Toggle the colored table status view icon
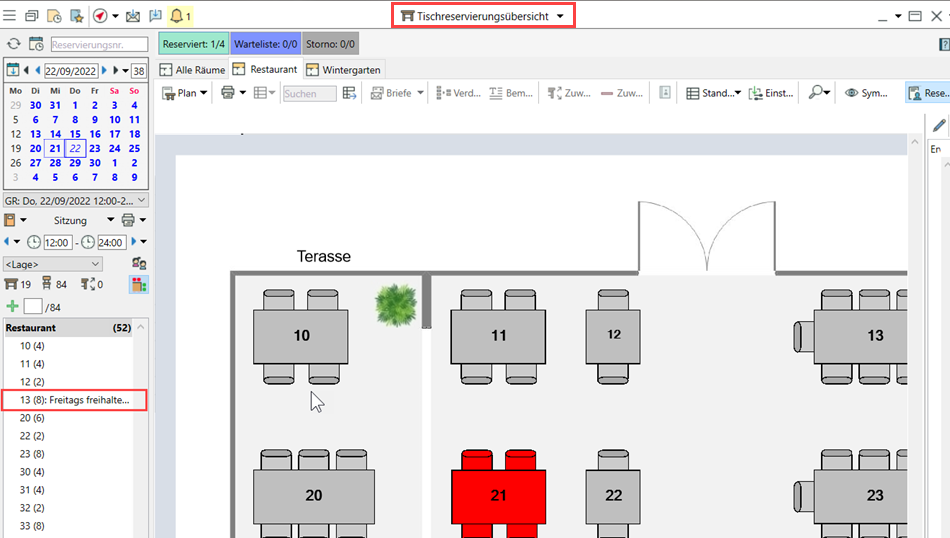Viewport: 950px width, 538px height. (139, 285)
